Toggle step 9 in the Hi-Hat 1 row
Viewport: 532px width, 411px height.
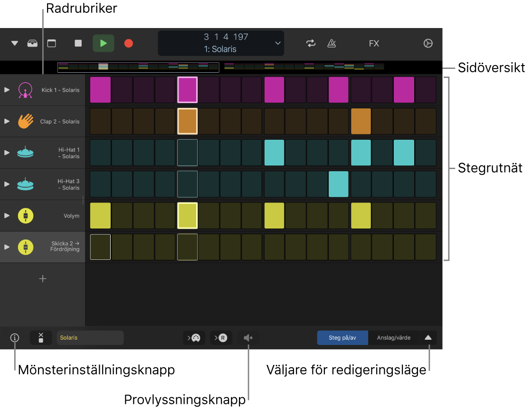(x=274, y=153)
